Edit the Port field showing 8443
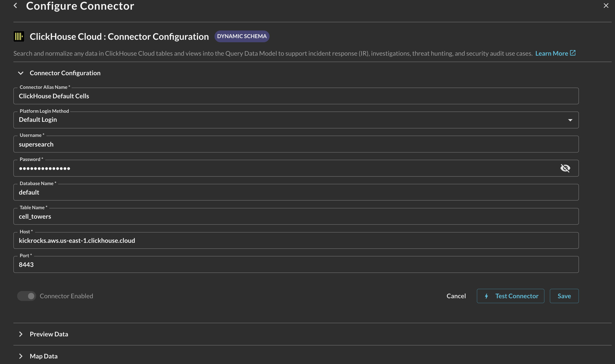Screen dimensions: 615x364 point(296,264)
